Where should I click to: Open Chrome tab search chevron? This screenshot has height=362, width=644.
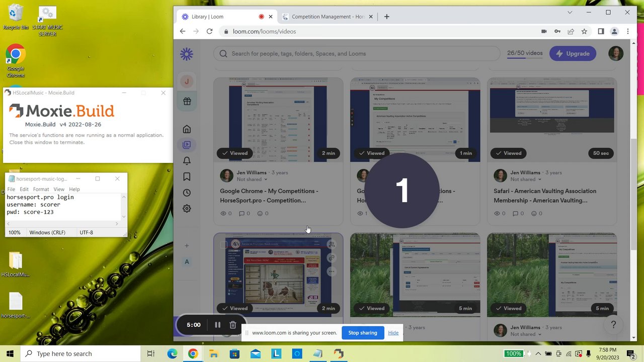(x=570, y=13)
